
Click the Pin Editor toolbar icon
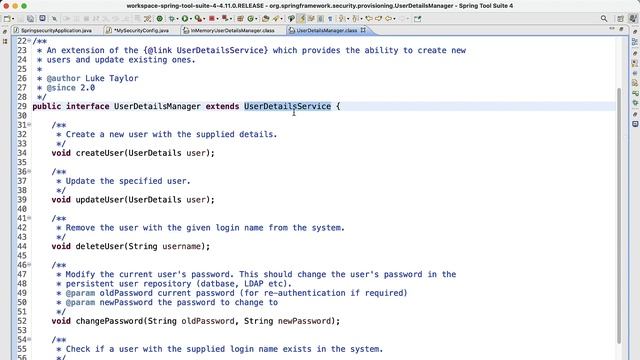click(418, 19)
